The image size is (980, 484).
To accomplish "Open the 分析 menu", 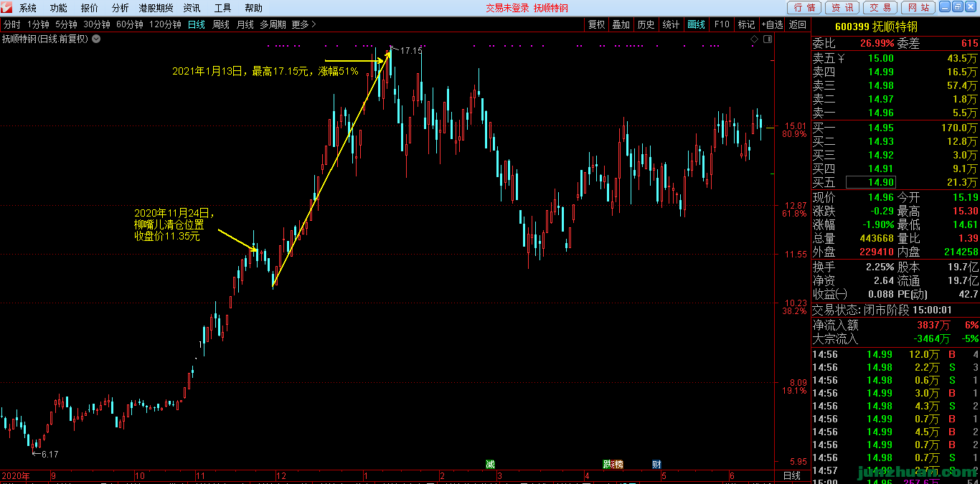I will 121,8.
